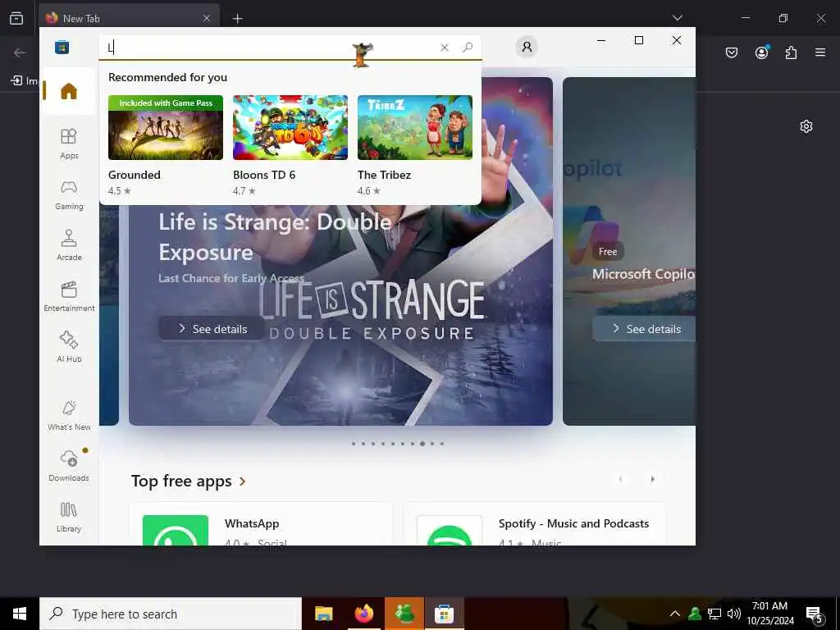Open the notification center
This screenshot has height=630, width=840.
click(x=815, y=614)
